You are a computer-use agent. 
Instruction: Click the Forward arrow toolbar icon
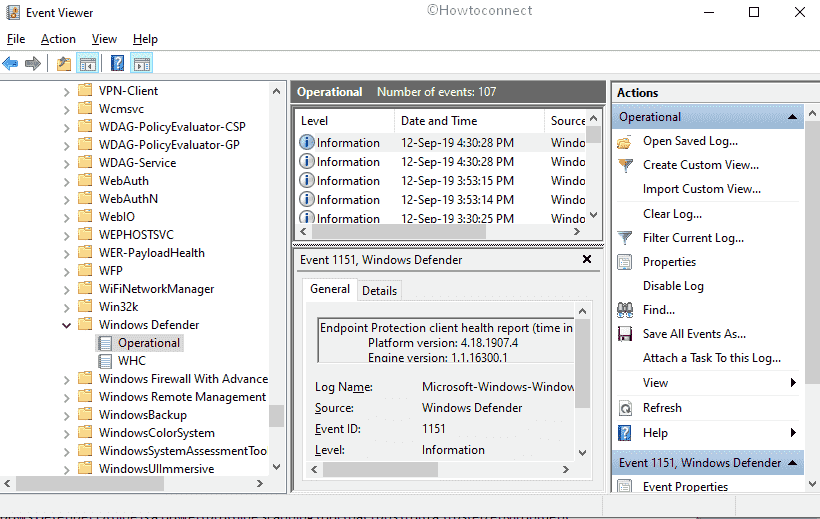coord(33,64)
